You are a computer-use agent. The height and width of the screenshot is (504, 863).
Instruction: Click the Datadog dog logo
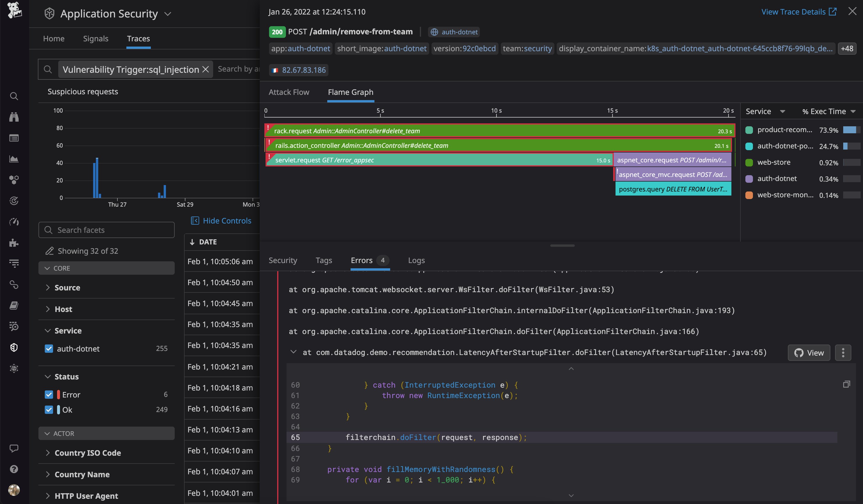(x=14, y=10)
